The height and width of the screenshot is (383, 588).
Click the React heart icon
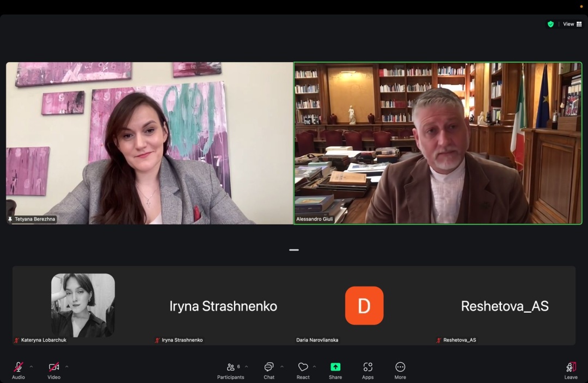tap(303, 367)
